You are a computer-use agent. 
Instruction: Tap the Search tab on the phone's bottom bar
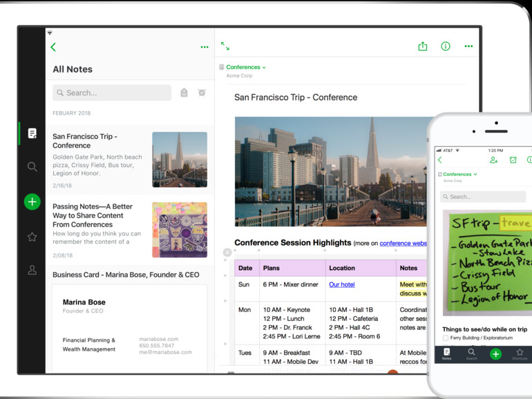point(471,353)
